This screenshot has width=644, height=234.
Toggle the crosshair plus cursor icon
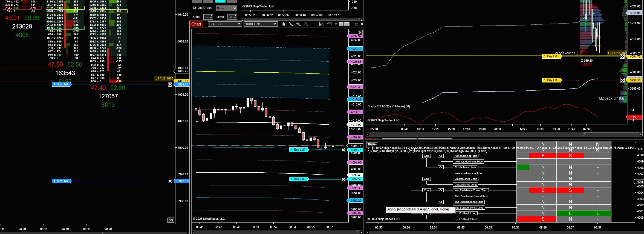[x=314, y=24]
